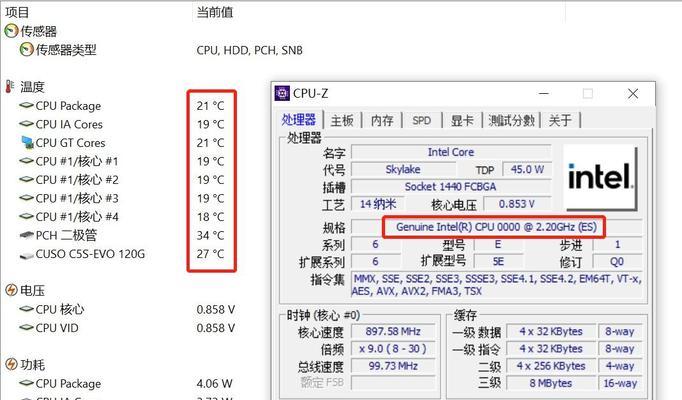This screenshot has width=682, height=400.
Task: Select the 温度 section label
Action: click(x=32, y=87)
